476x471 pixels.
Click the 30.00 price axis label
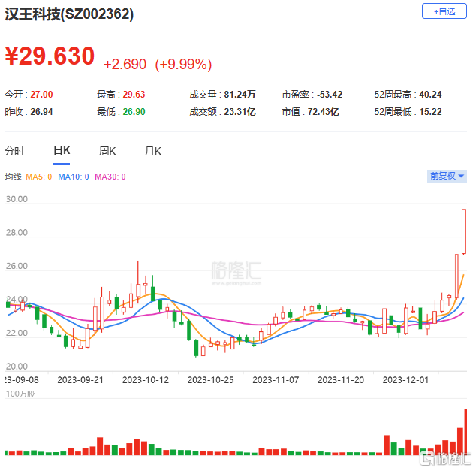pyautogui.click(x=17, y=199)
